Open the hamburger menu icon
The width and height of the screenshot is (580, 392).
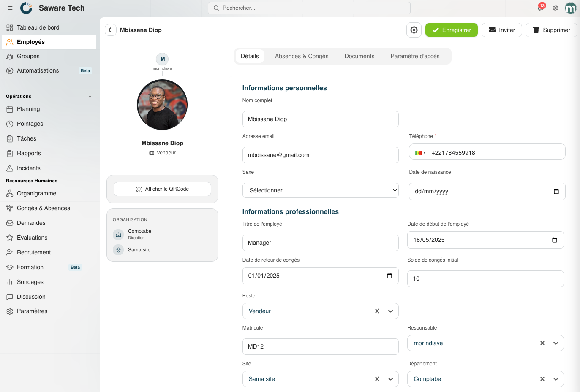(10, 8)
